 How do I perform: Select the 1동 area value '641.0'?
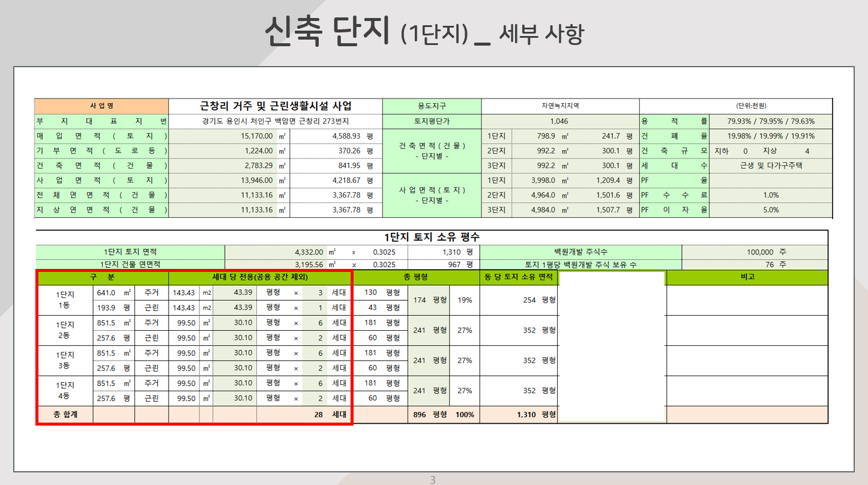(x=107, y=293)
